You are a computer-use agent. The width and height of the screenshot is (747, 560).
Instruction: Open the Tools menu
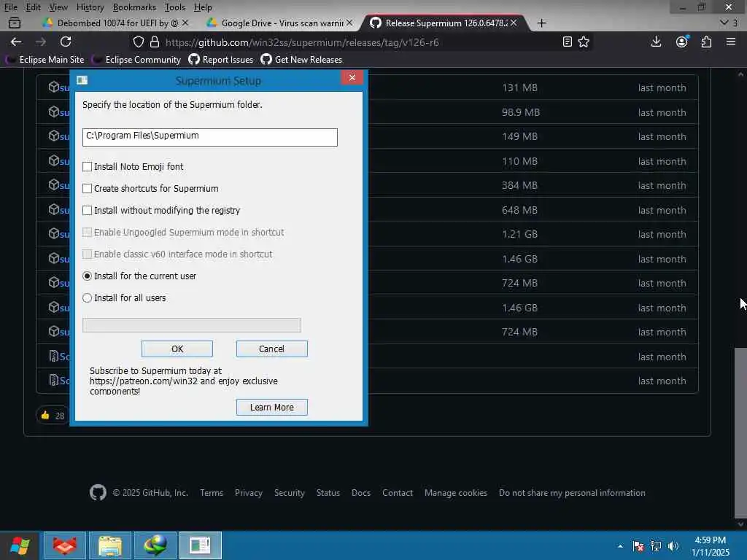point(175,7)
